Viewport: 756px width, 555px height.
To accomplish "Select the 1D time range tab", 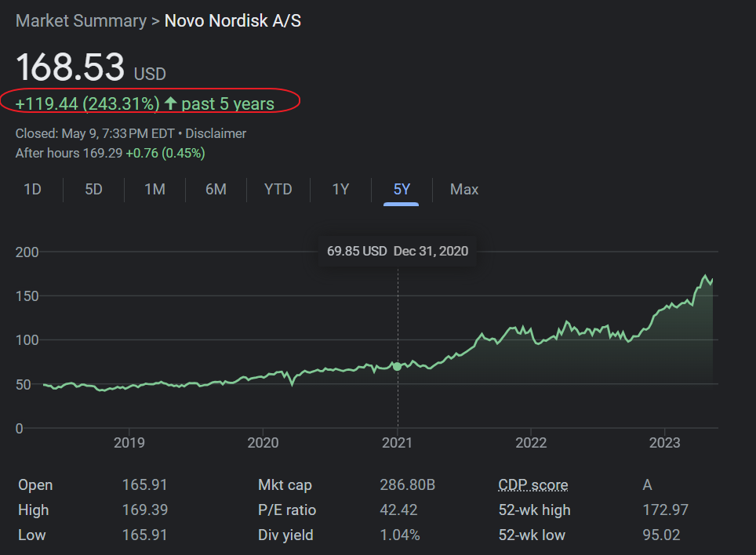I will click(x=32, y=190).
